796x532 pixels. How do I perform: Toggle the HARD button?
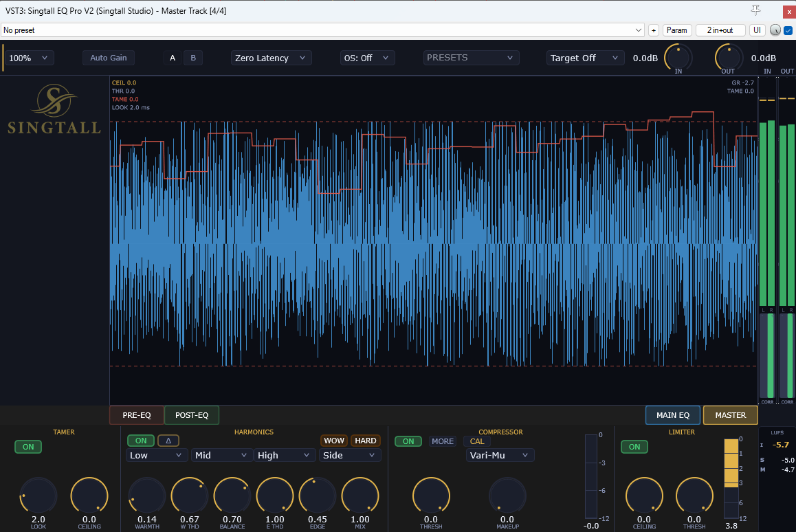366,441
